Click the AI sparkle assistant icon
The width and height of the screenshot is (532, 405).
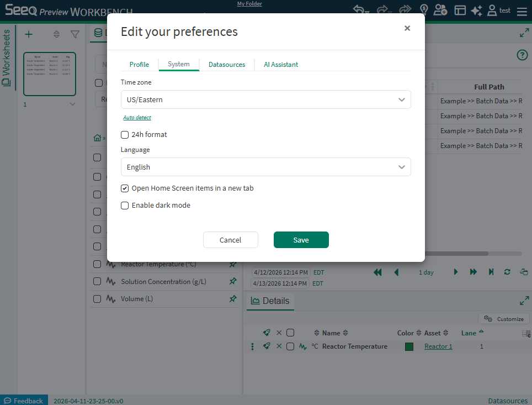click(476, 10)
